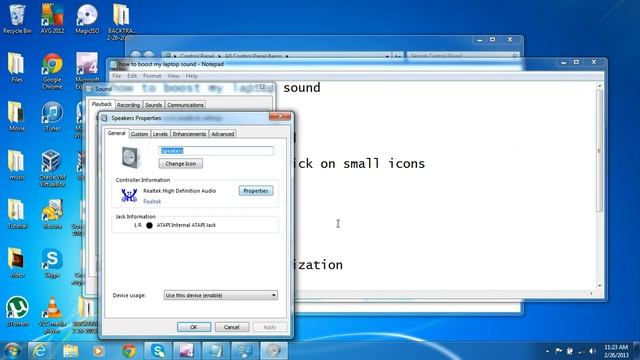Screen dimensions: 640x360
Task: Click the 'Realtek High Definition Audio' text
Action: tap(180, 191)
